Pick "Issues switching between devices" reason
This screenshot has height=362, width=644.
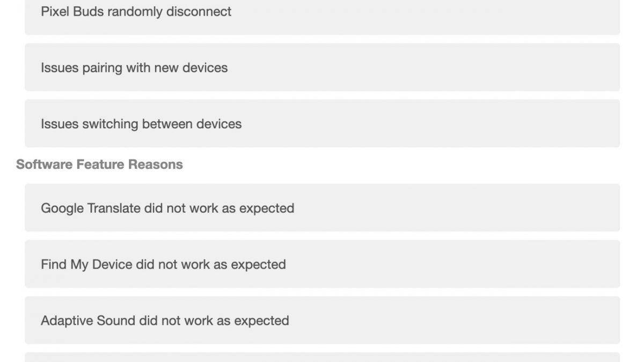322,124
